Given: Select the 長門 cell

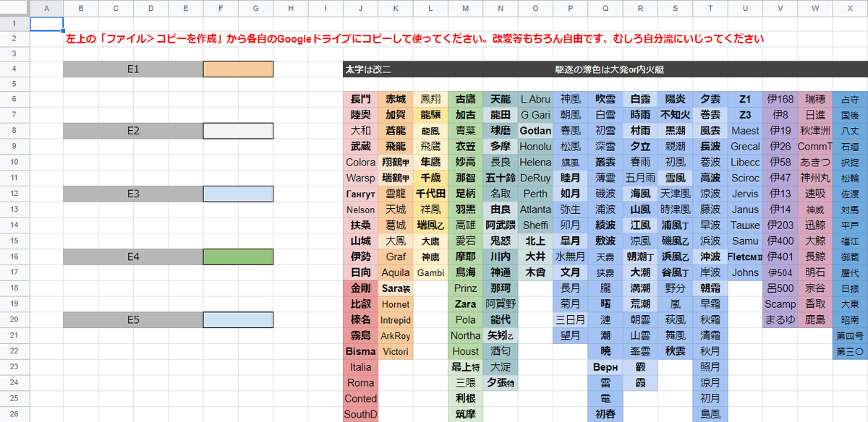Looking at the screenshot, I should coord(360,99).
